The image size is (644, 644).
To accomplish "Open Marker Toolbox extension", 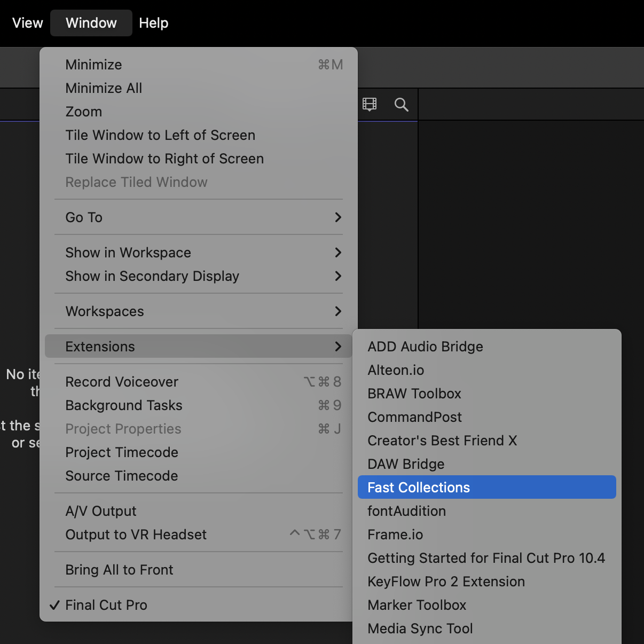I will (x=417, y=605).
